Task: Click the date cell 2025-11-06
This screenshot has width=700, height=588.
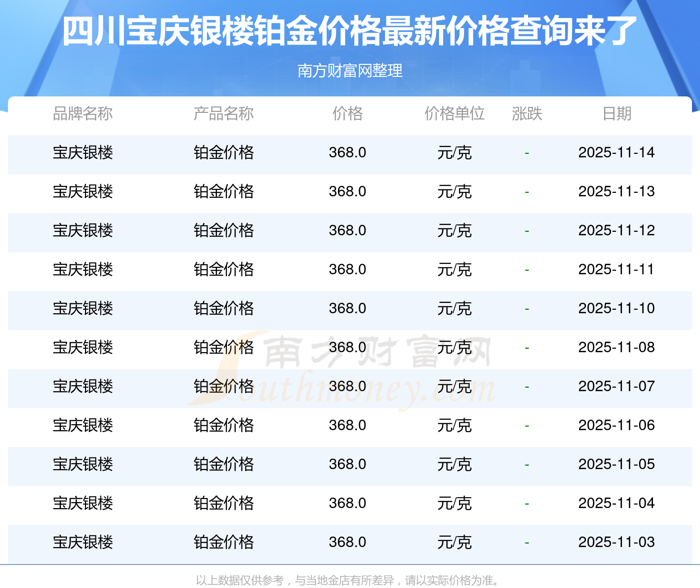Action: [x=616, y=425]
